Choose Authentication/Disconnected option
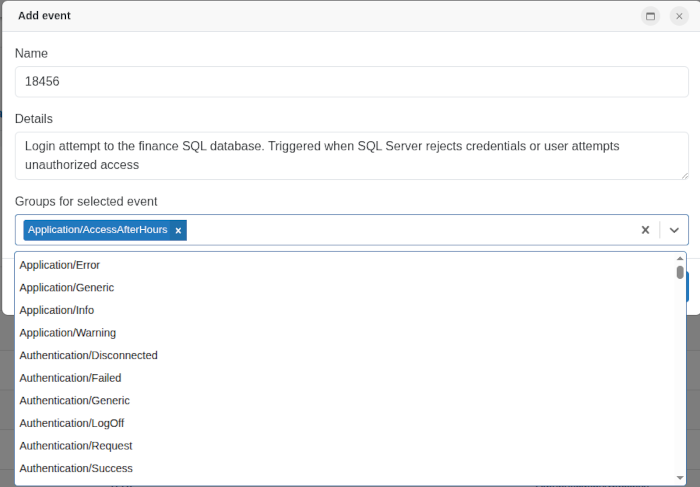 [x=89, y=355]
